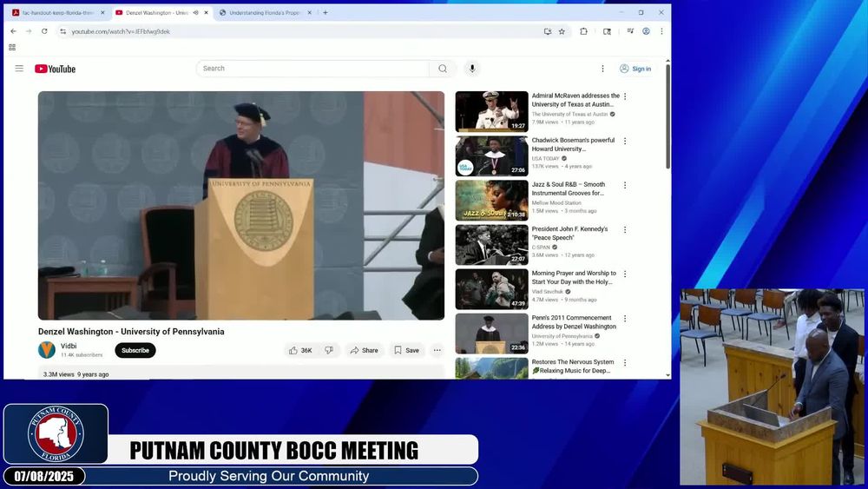Open the C-SPAN channel link
Screen dimensions: 868x489
click(541, 247)
